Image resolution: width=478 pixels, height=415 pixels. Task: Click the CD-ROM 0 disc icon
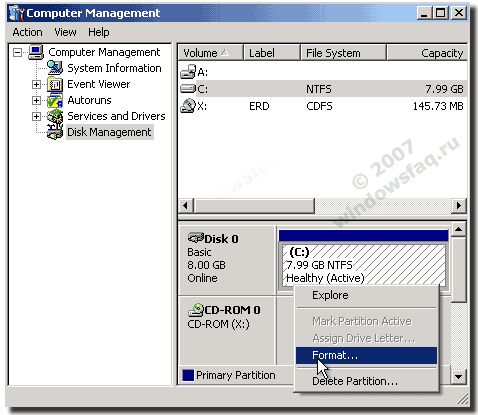tap(196, 310)
